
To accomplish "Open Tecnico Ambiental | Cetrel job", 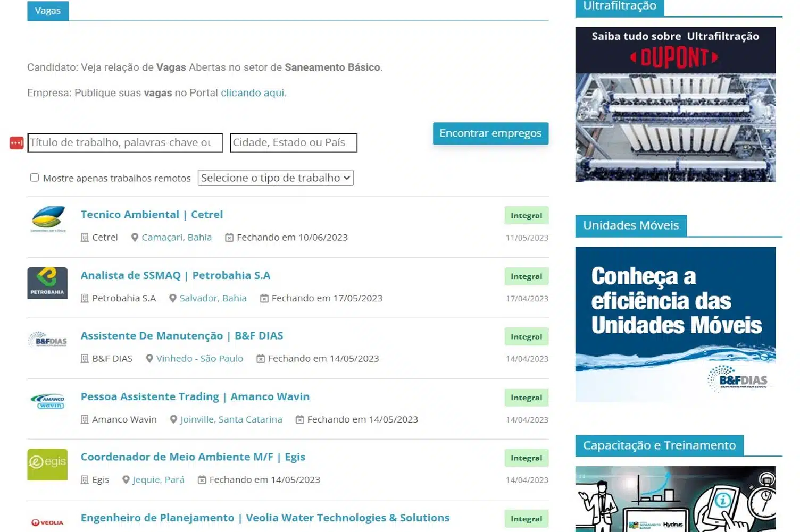I will click(152, 215).
